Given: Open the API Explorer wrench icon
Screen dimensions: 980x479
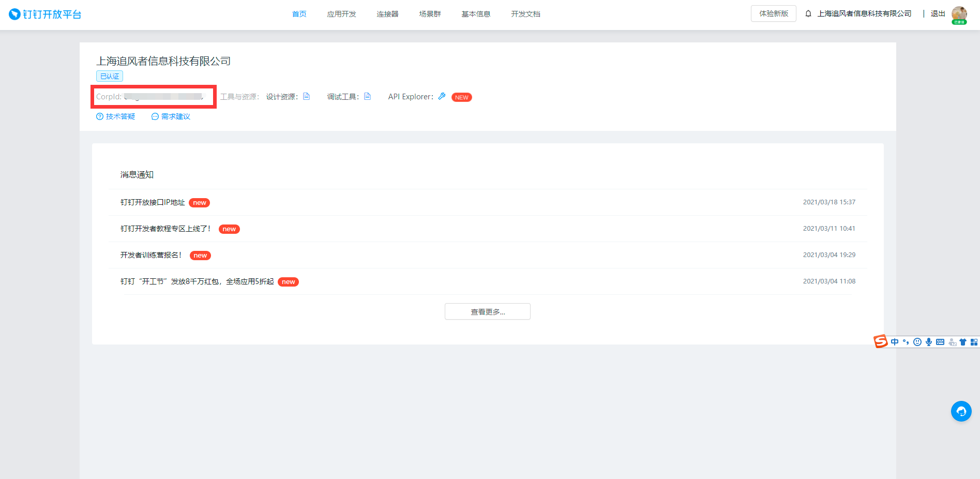Looking at the screenshot, I should tap(442, 96).
